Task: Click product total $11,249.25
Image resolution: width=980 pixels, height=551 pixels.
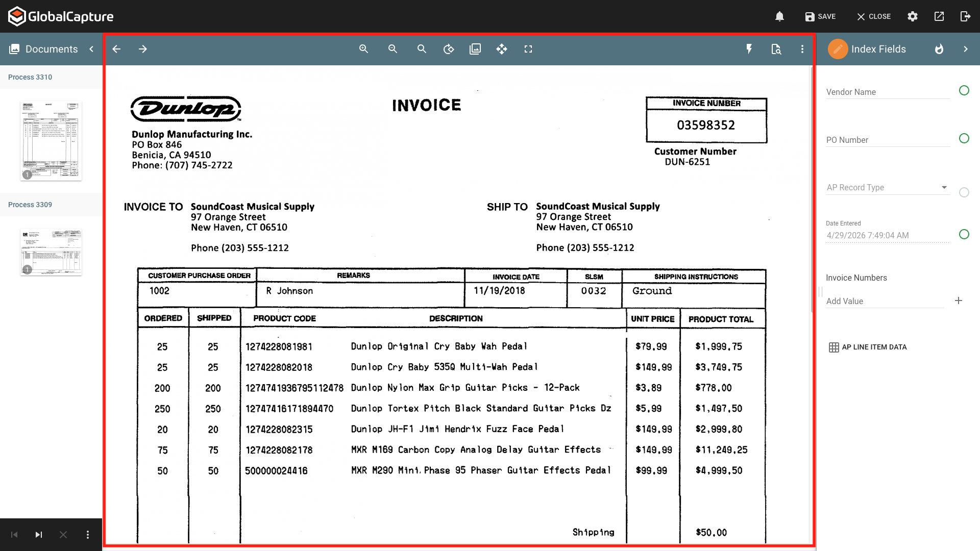Action: 721,450
